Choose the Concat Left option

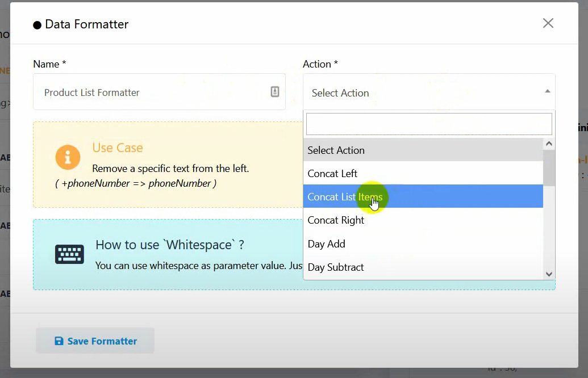pyautogui.click(x=332, y=174)
